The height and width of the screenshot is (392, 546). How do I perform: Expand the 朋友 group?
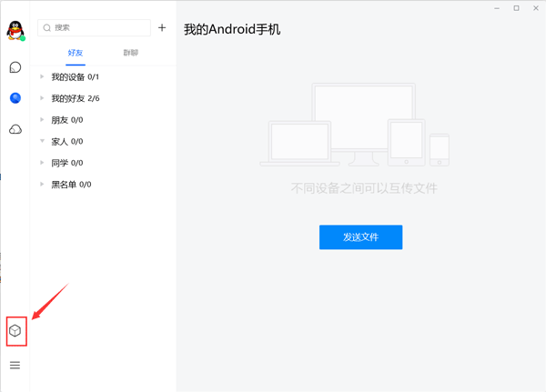42,120
